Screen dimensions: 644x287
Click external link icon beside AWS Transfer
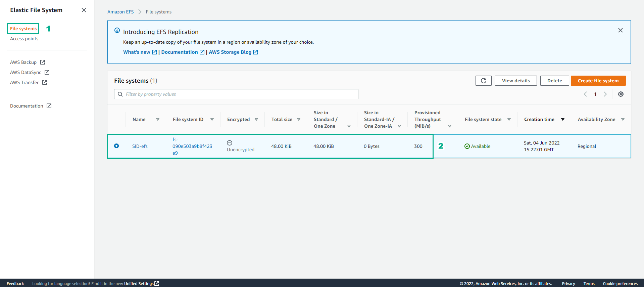click(x=45, y=82)
